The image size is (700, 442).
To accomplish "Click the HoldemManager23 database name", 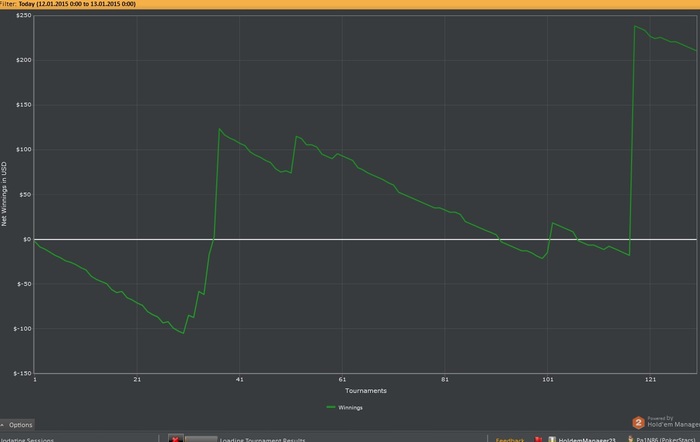I will tap(587, 440).
